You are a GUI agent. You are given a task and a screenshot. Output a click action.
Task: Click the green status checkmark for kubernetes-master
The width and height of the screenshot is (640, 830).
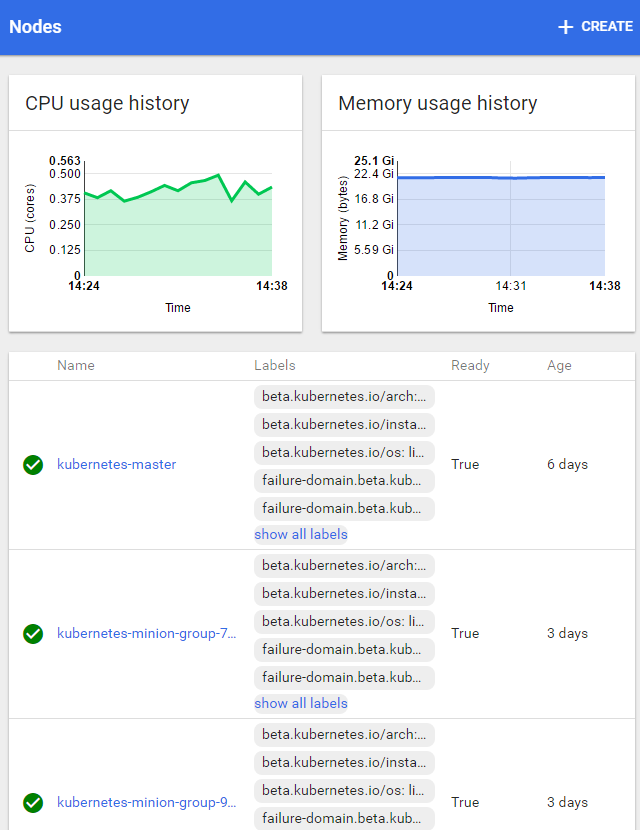(x=33, y=464)
